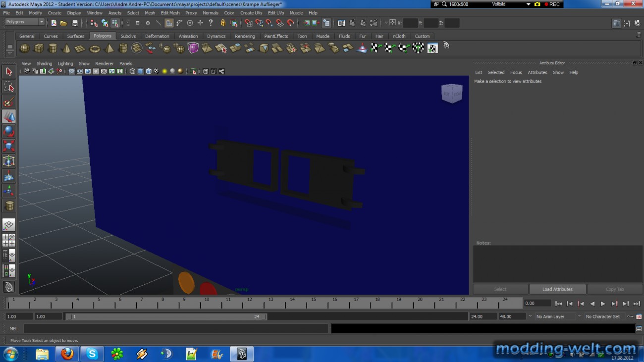Pick the Lasso select tool in toolbox
Screen dimensions: 644x362
(x=8, y=87)
